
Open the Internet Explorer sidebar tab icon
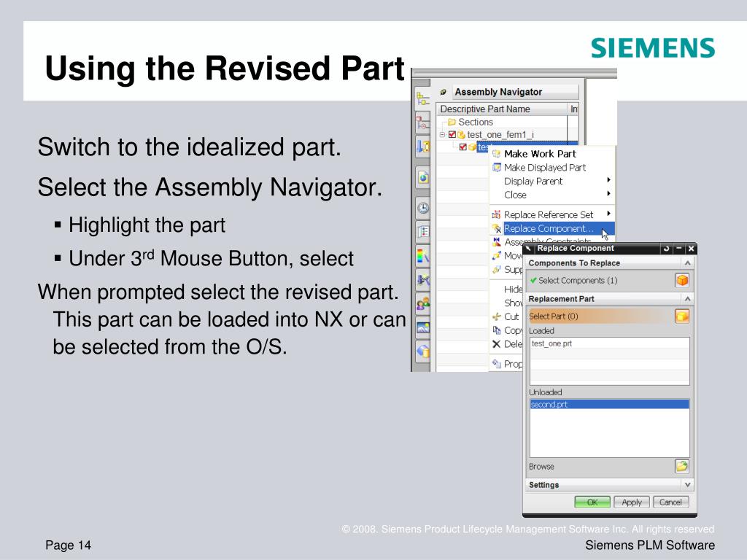tap(422, 178)
